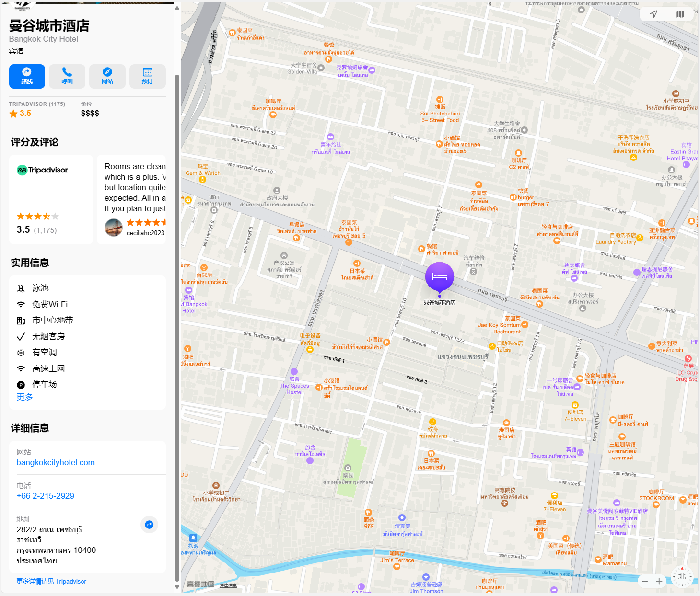The width and height of the screenshot is (700, 596).
Task: Open directions arrow beside the address
Action: (149, 525)
